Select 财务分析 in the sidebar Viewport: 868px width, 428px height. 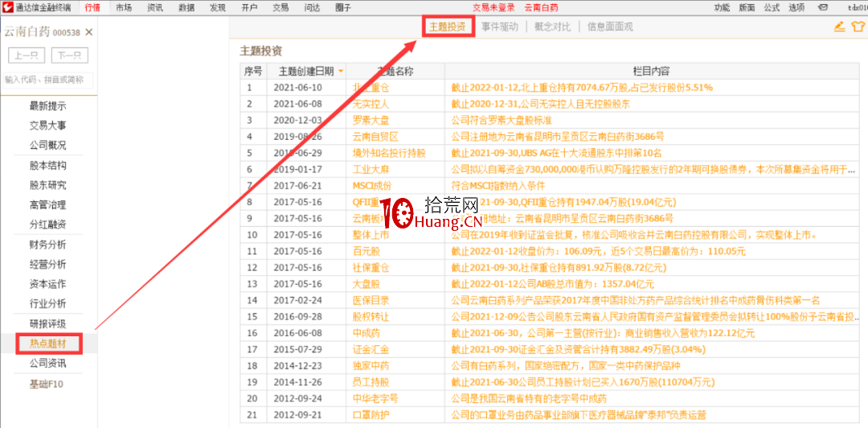(x=48, y=245)
